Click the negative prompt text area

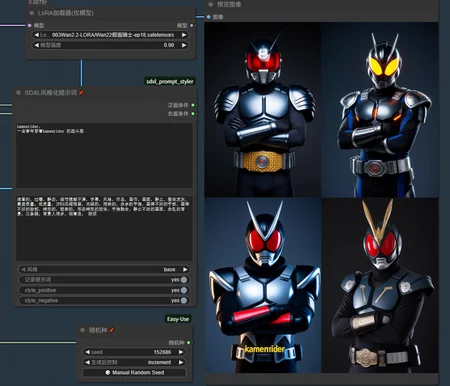click(x=104, y=228)
